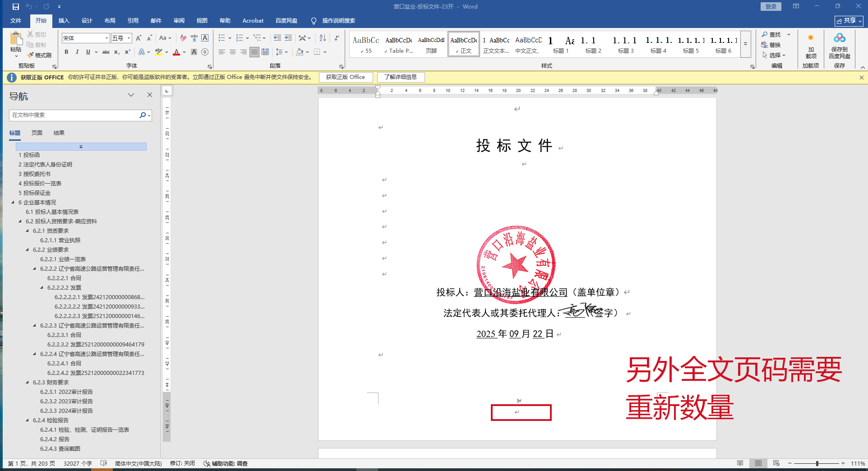
Task: Open the 页面 tab in navigation pane
Action: (x=37, y=133)
